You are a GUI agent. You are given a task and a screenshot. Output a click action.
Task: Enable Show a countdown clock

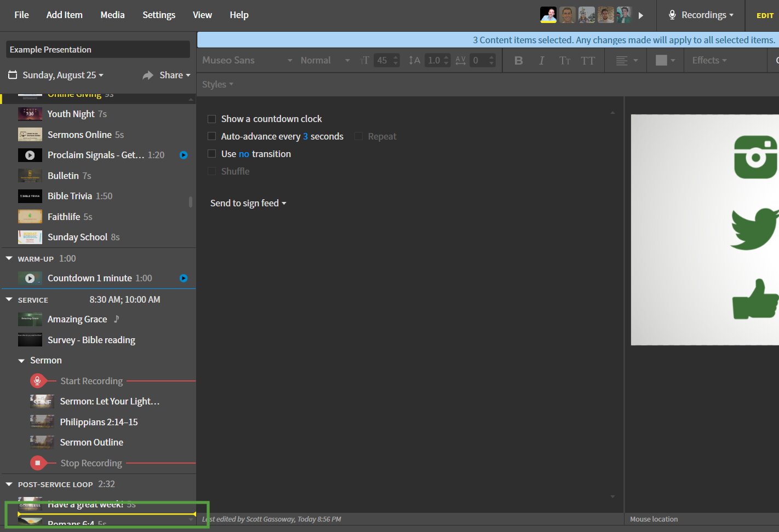(x=211, y=119)
